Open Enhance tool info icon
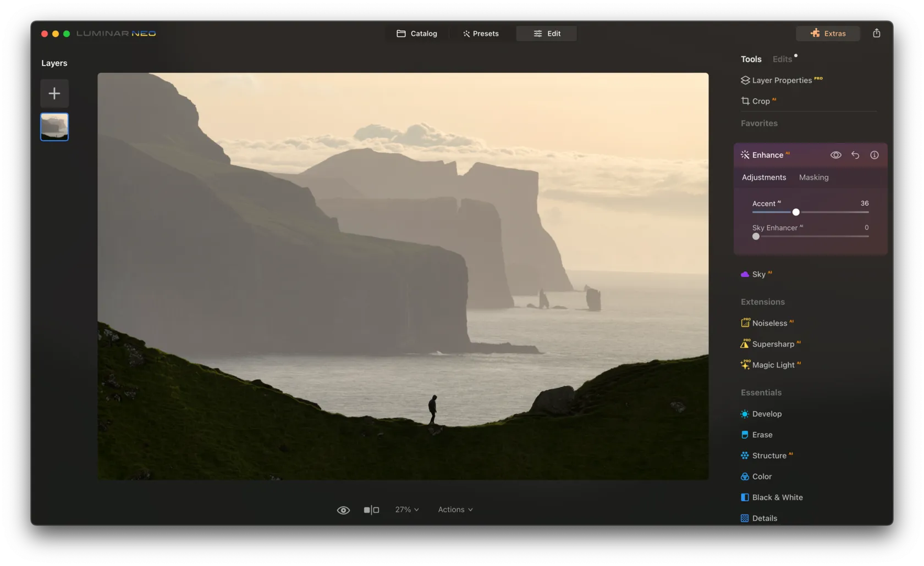 coord(874,155)
